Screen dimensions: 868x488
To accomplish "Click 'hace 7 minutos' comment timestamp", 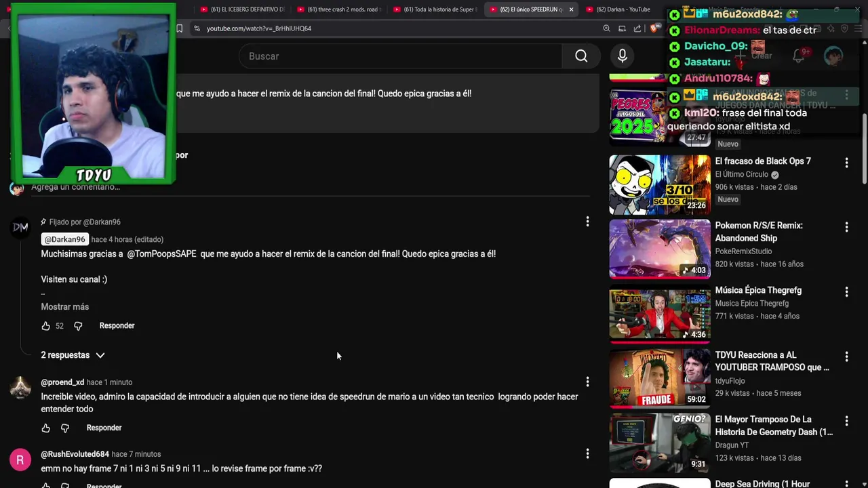I will [136, 454].
